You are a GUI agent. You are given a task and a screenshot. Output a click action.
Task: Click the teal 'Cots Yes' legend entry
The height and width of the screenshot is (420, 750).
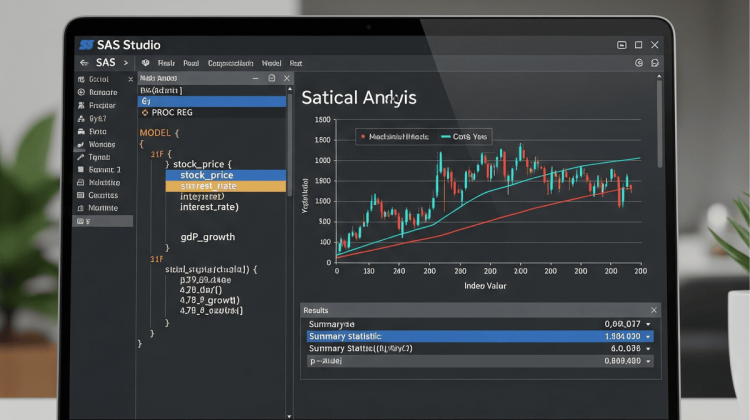pos(463,137)
